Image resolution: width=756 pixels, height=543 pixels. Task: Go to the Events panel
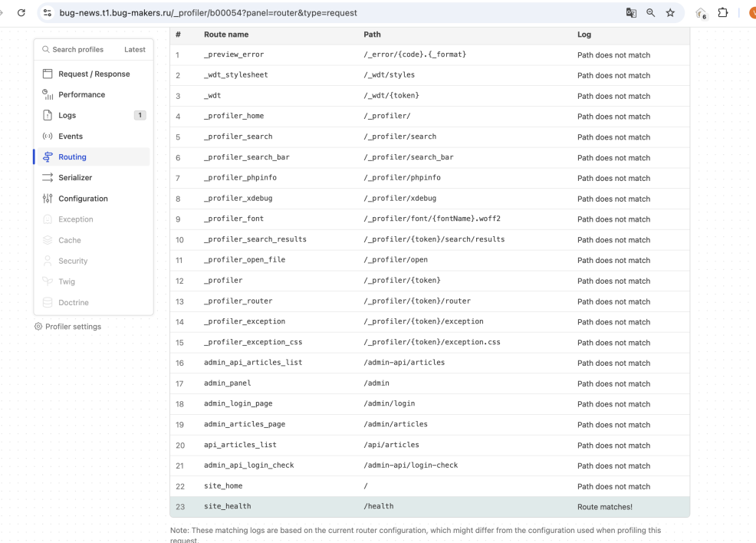pyautogui.click(x=94, y=136)
